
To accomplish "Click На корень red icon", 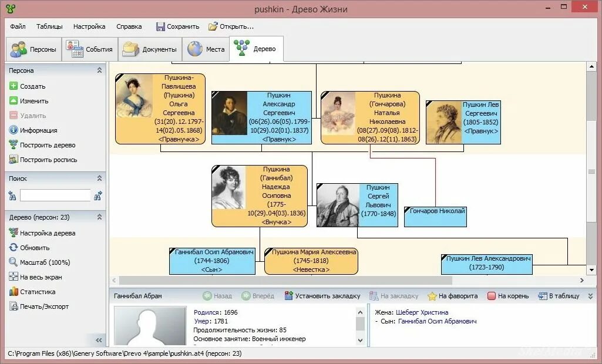I will point(492,296).
